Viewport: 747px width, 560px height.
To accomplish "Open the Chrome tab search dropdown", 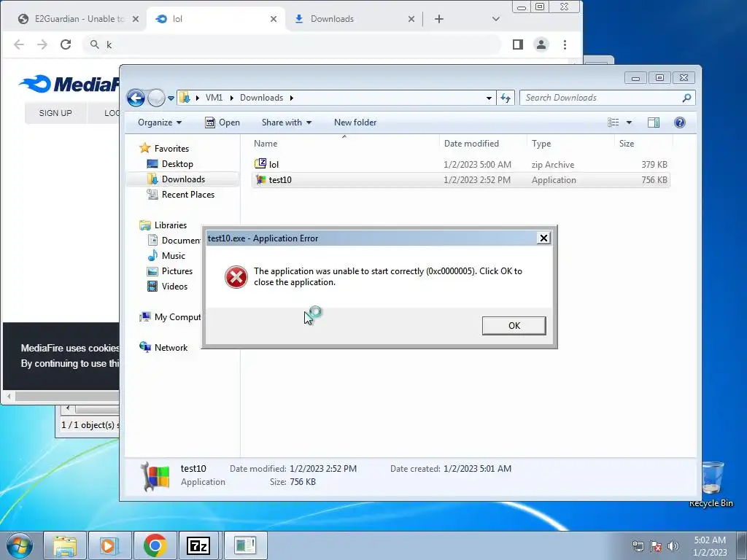I will click(x=495, y=19).
